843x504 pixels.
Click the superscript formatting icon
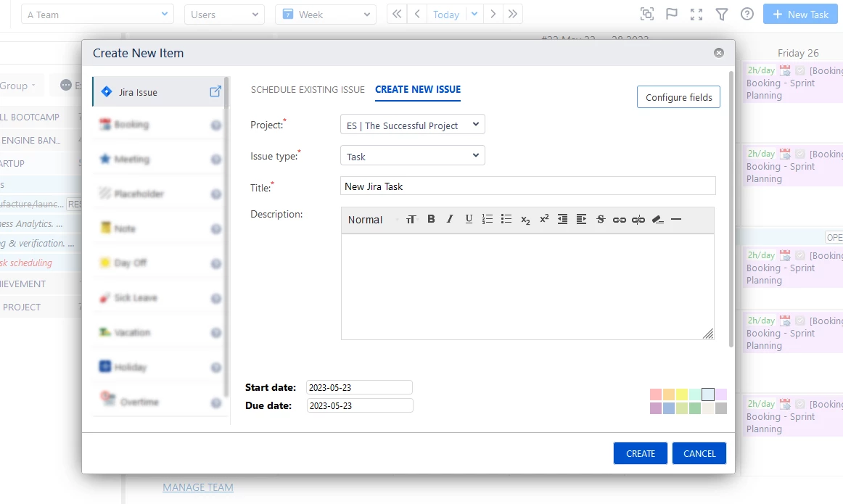click(544, 219)
